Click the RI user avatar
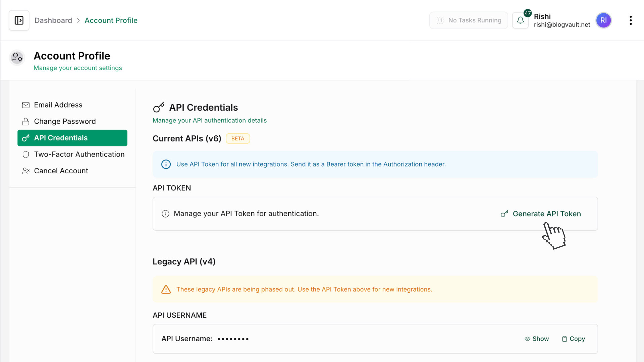Image resolution: width=644 pixels, height=362 pixels. (x=603, y=20)
